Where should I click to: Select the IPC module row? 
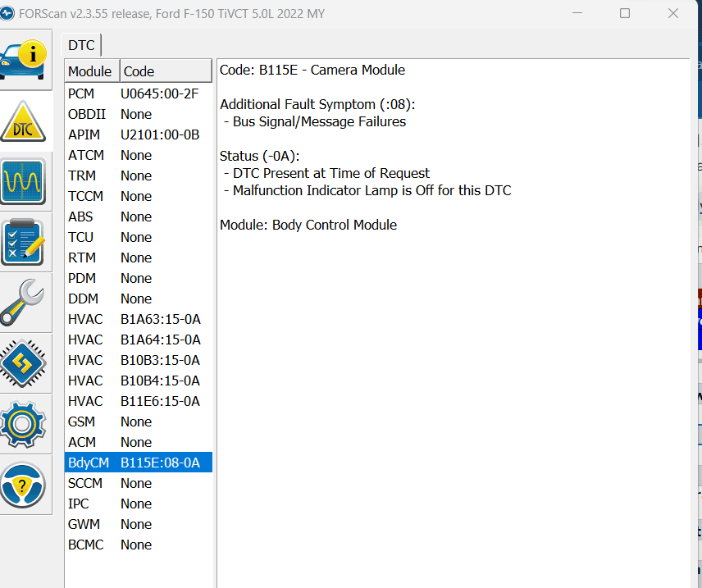[x=139, y=504]
